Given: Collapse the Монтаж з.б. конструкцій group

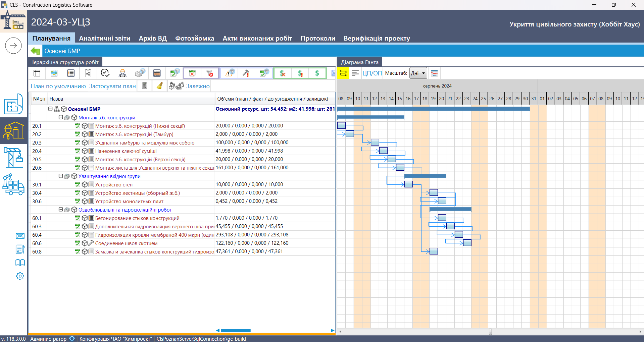Looking at the screenshot, I should tap(61, 117).
